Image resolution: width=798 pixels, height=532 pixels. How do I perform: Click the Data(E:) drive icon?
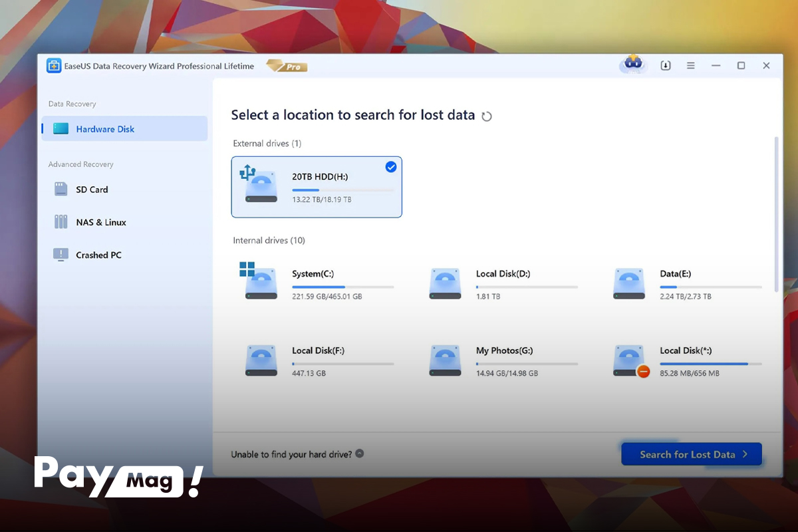tap(629, 284)
